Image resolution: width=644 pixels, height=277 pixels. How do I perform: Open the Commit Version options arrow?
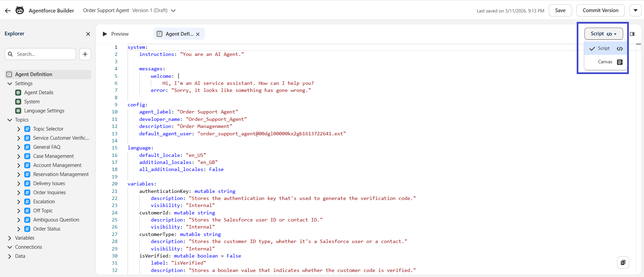click(x=635, y=10)
